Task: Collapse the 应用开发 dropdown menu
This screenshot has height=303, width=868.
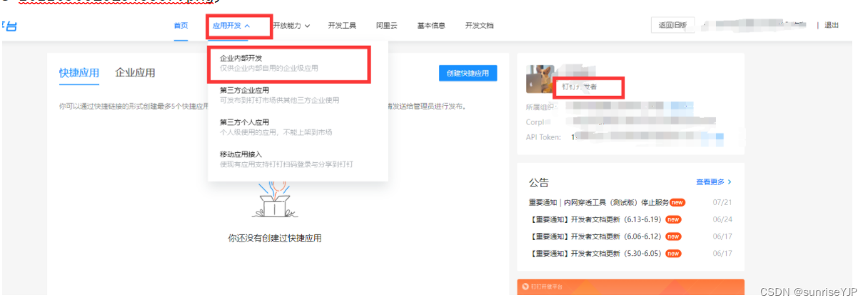Action: 231,26
